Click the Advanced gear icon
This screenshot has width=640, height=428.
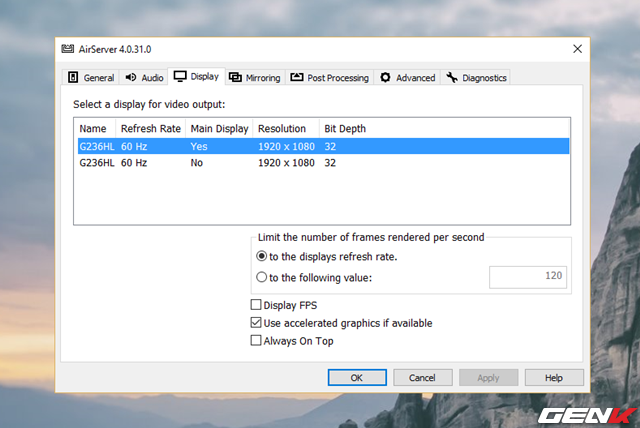pos(386,77)
